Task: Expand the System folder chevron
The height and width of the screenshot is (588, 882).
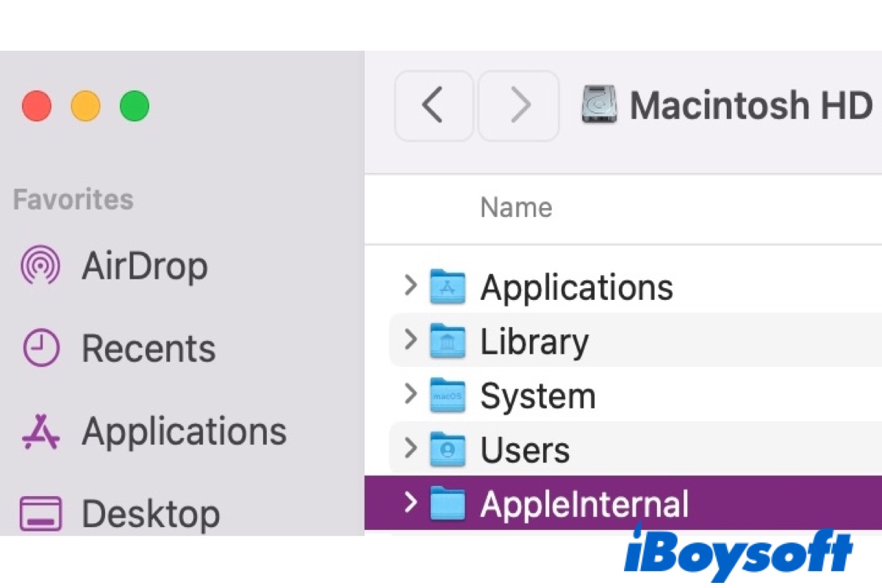Action: coord(411,395)
